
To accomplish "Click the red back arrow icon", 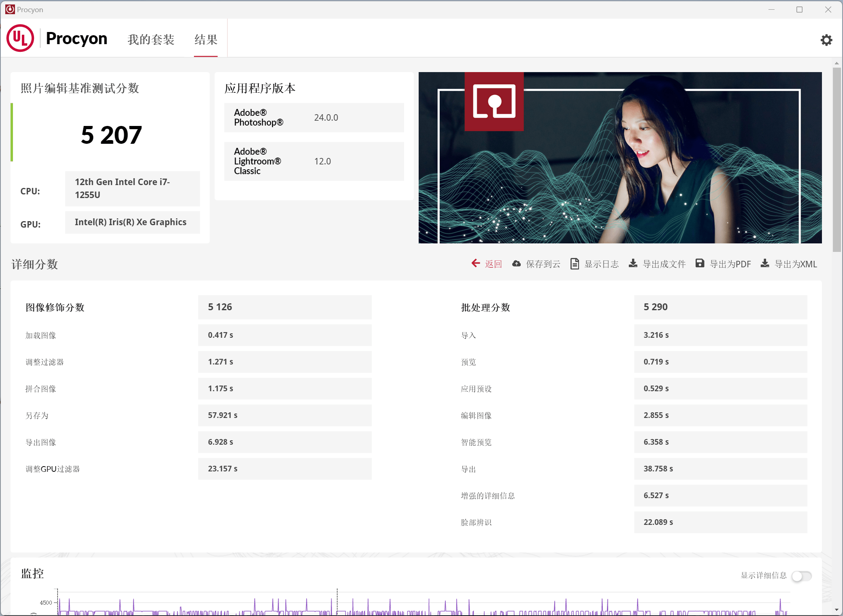I will [475, 264].
